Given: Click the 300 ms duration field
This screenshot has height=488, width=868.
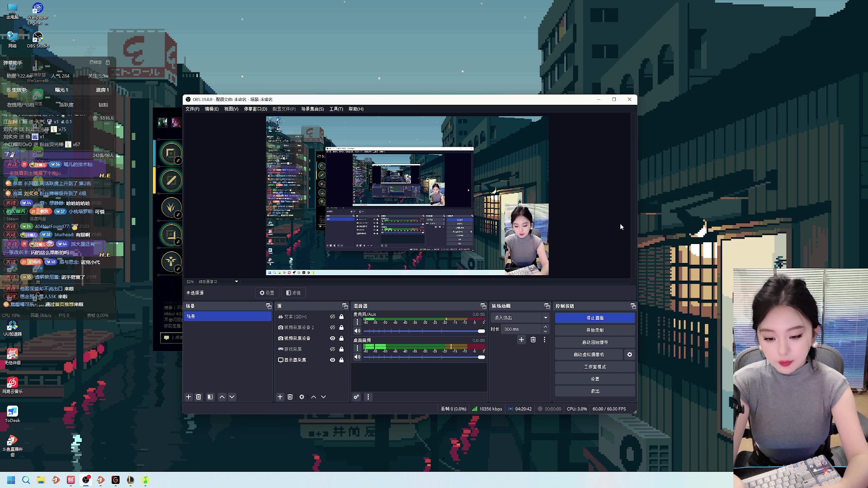Looking at the screenshot, I should tap(521, 329).
